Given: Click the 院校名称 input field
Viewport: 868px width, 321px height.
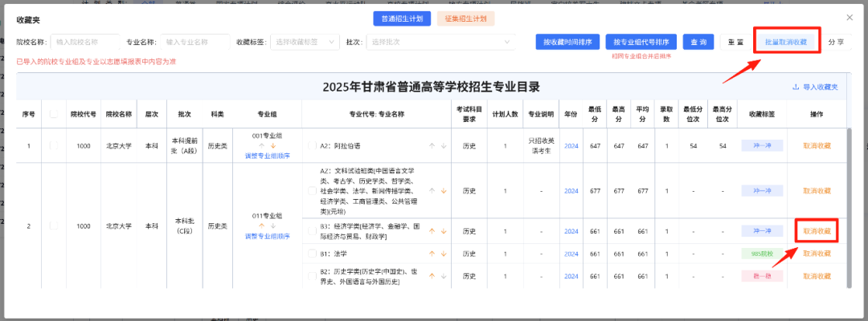Looking at the screenshot, I should click(x=85, y=42).
